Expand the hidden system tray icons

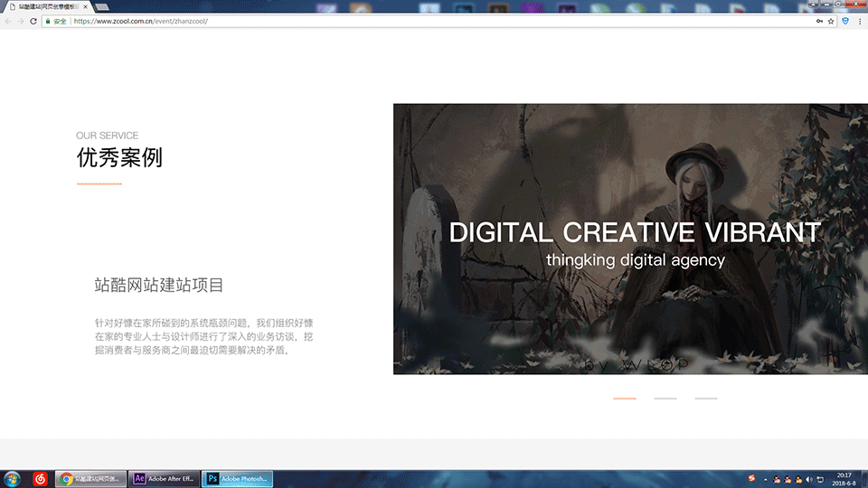point(766,480)
